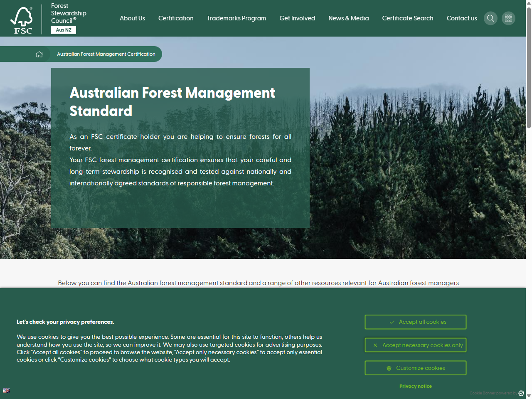Click the scrollbar down arrow
Viewport: 532px width, 399px height.
(x=529, y=395)
